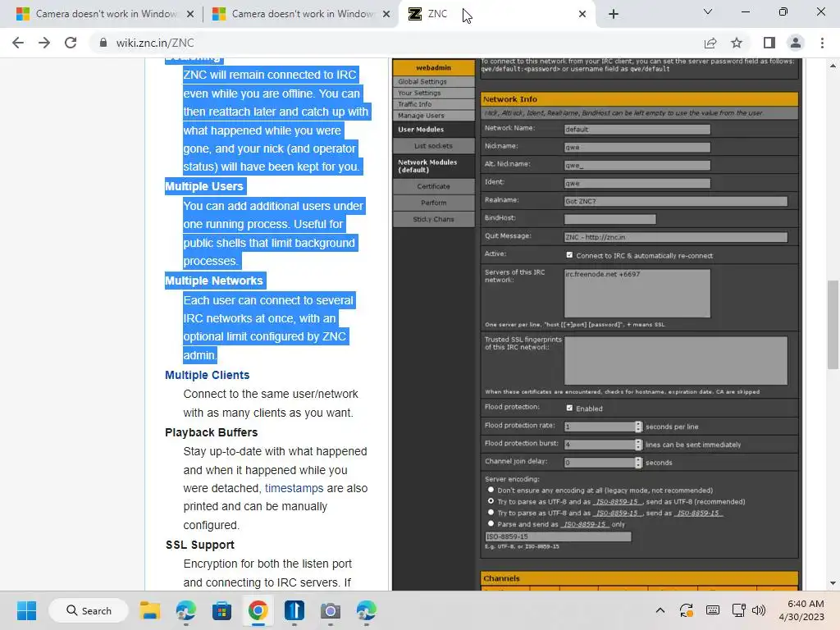Screen dimensions: 840x630
Task: Open Multiple Users heading link
Action: (x=204, y=186)
